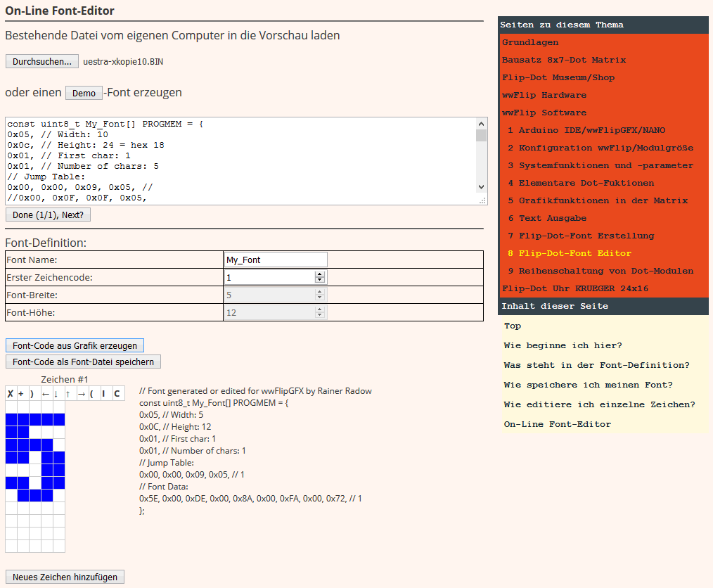
Task: Open Bausatz 8x7-Dot Matrix link
Action: coord(564,60)
